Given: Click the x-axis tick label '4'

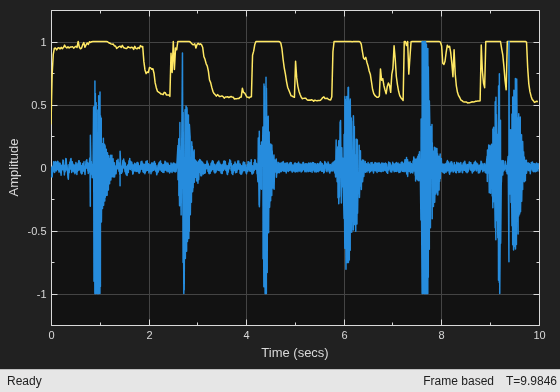Looking at the screenshot, I should tap(246, 335).
